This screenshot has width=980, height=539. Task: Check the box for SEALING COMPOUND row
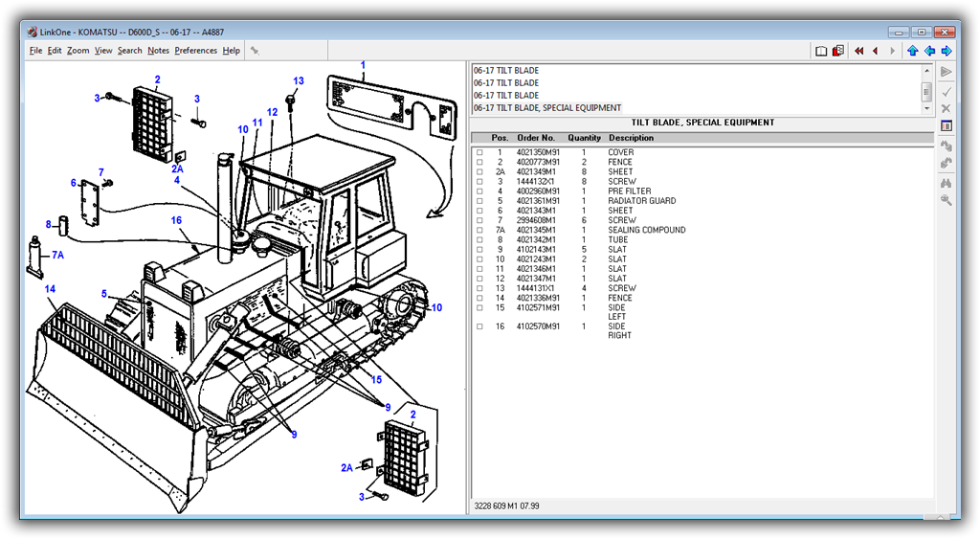[x=479, y=230]
